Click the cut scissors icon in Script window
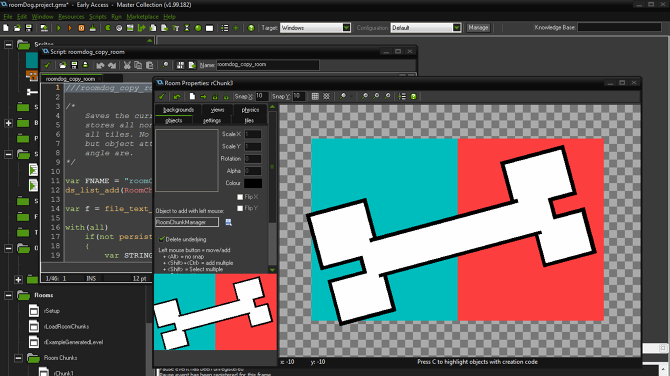670x376 pixels. (127, 65)
